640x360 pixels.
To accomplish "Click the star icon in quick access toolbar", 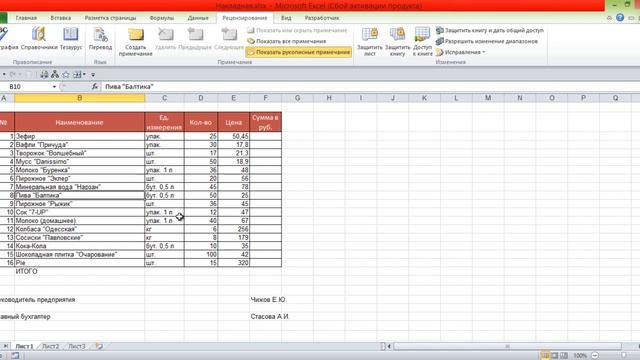I will tap(66, 75).
